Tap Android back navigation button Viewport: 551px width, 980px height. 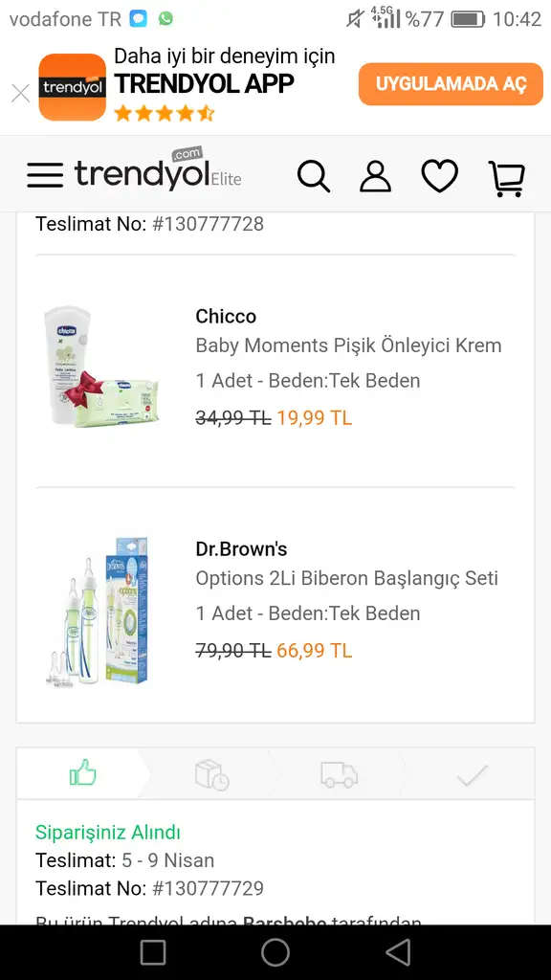coord(398,952)
